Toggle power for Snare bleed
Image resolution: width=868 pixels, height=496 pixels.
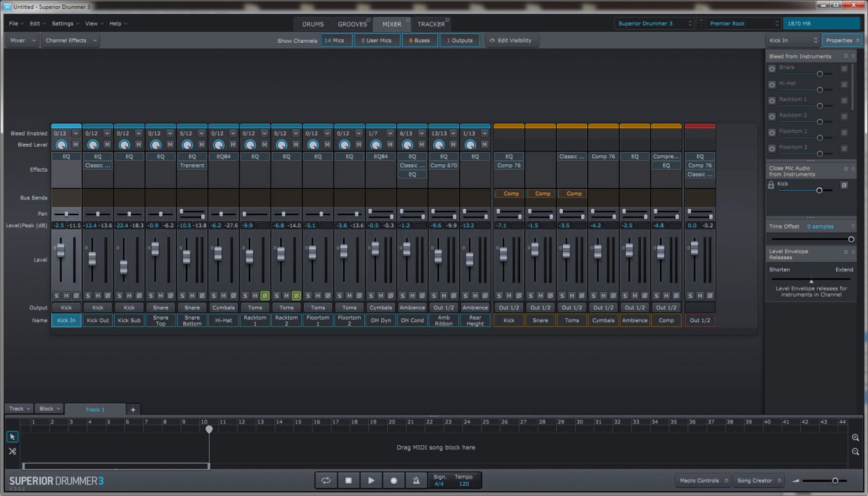[x=772, y=69]
